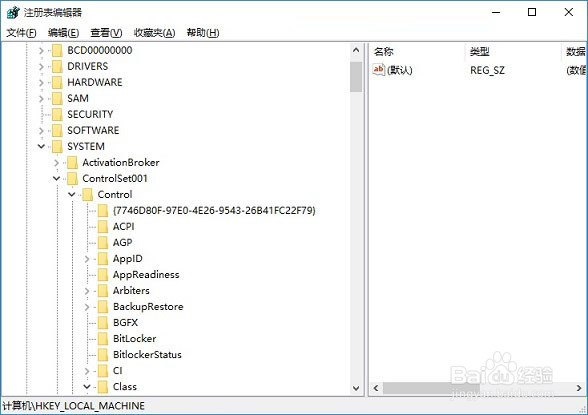Open the 查看(V) menu

click(x=106, y=33)
